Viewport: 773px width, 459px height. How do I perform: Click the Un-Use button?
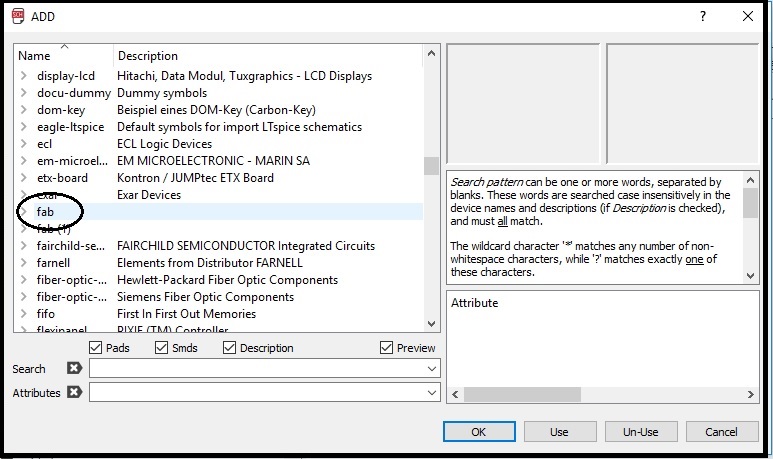pyautogui.click(x=640, y=432)
